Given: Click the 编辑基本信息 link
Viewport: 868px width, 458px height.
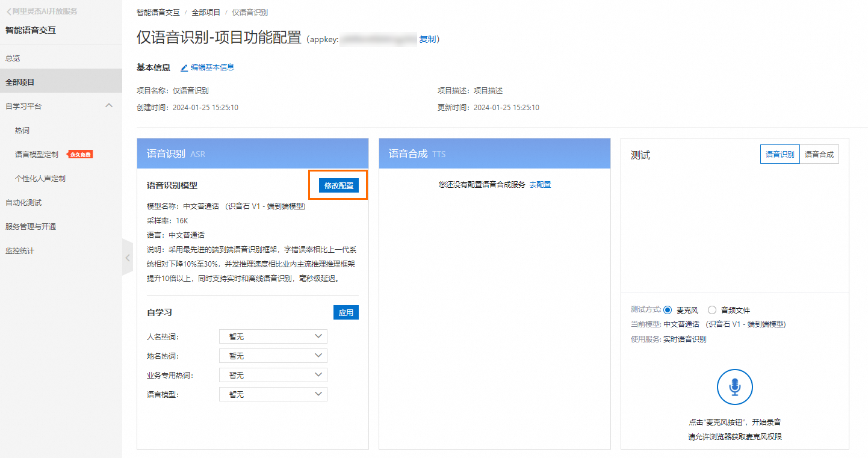Looking at the screenshot, I should (x=212, y=67).
